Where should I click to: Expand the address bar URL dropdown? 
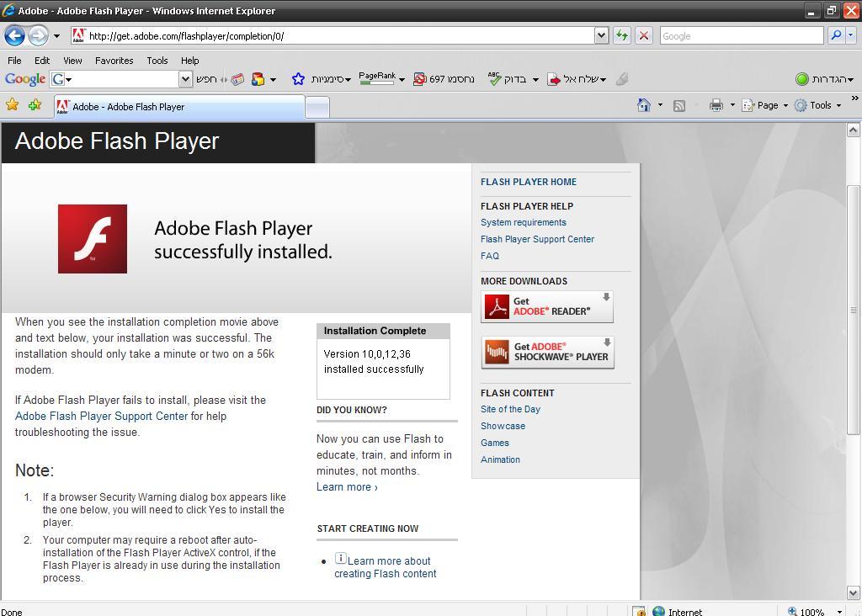[601, 35]
